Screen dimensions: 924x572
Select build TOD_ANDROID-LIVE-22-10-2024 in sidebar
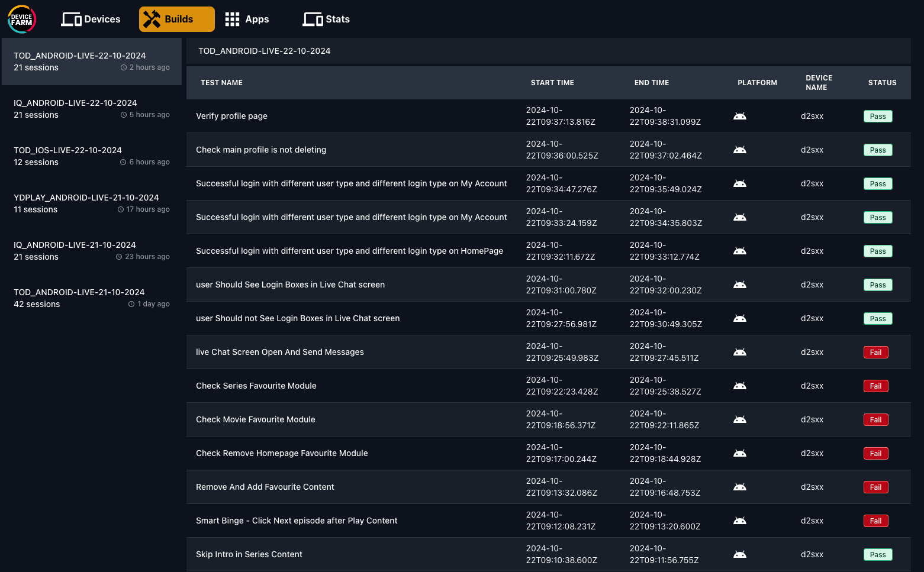(92, 62)
